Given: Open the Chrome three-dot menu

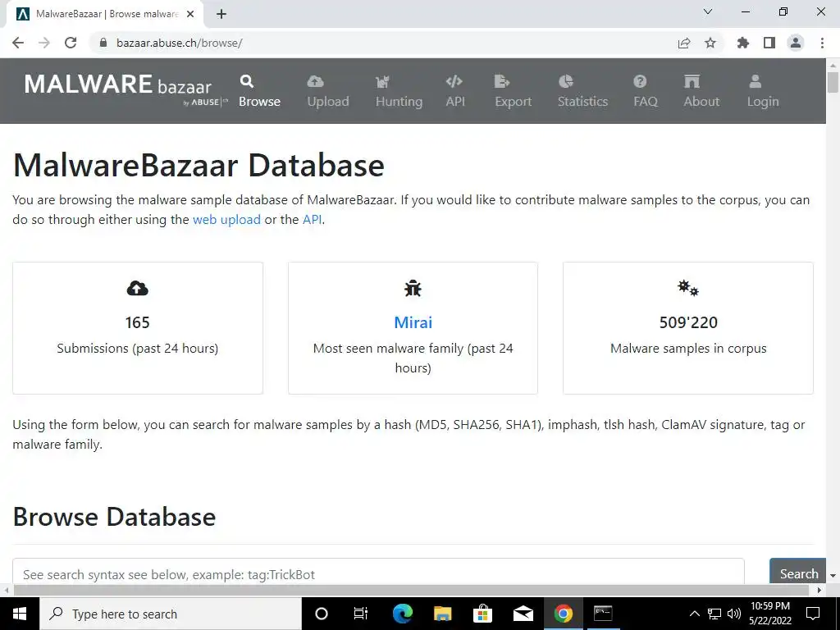Looking at the screenshot, I should (x=822, y=43).
